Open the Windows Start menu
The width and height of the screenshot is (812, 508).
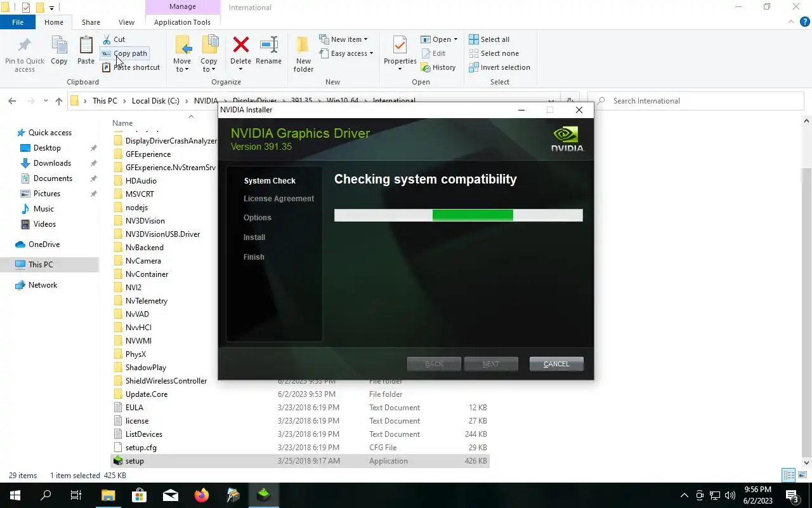pyautogui.click(x=15, y=495)
